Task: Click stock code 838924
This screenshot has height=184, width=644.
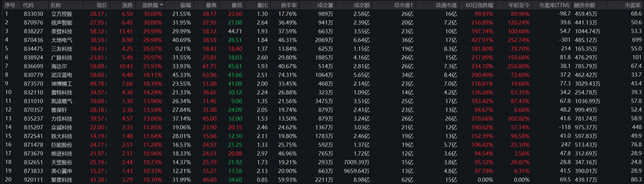Action: (x=33, y=57)
